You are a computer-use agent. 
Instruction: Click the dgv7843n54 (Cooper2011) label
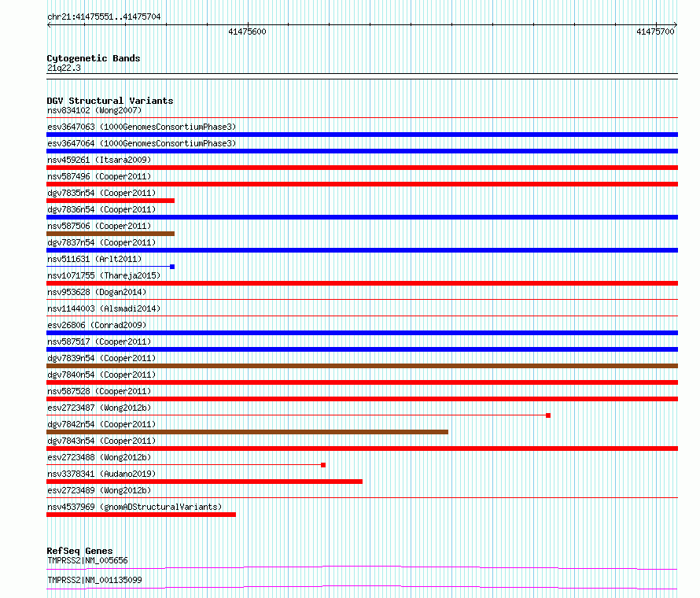101,441
